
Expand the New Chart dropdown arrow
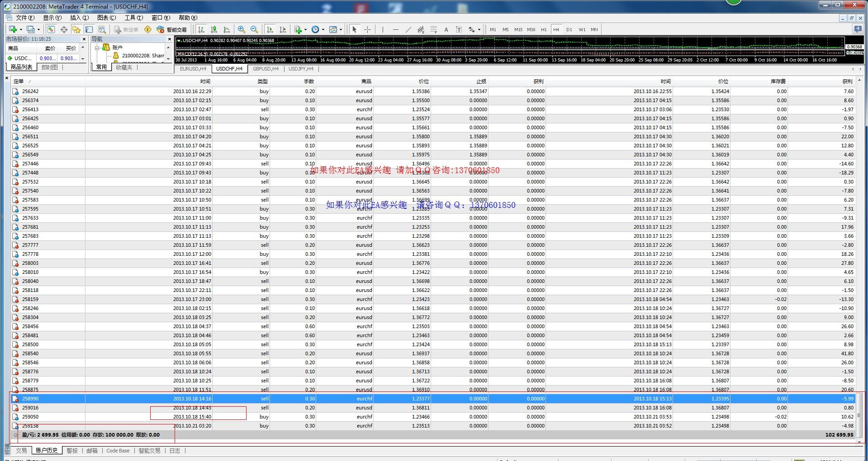pyautogui.click(x=21, y=30)
